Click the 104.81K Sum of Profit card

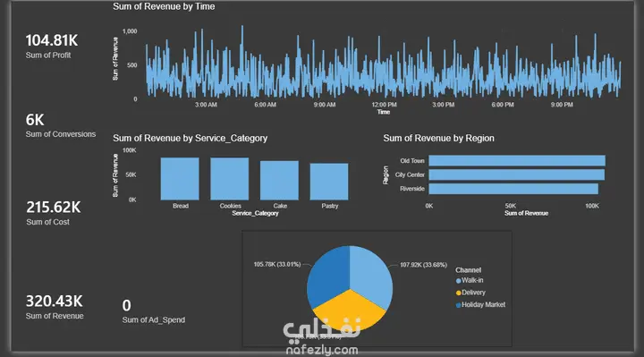(51, 47)
